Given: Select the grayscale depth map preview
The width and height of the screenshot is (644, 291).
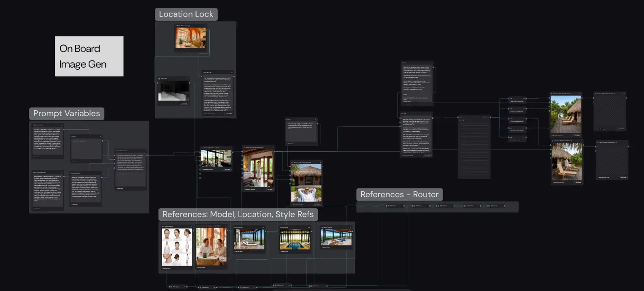Looking at the screenshot, I should (x=173, y=91).
